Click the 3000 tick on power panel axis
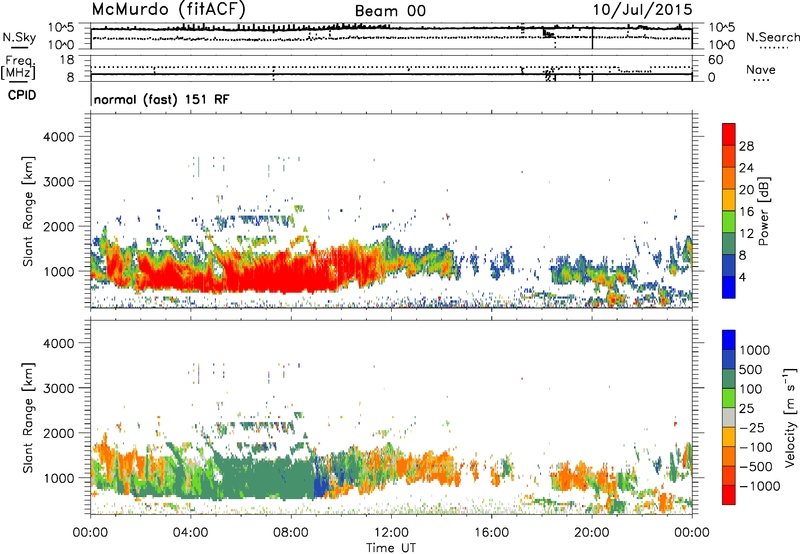The image size is (800, 554). pos(58,182)
